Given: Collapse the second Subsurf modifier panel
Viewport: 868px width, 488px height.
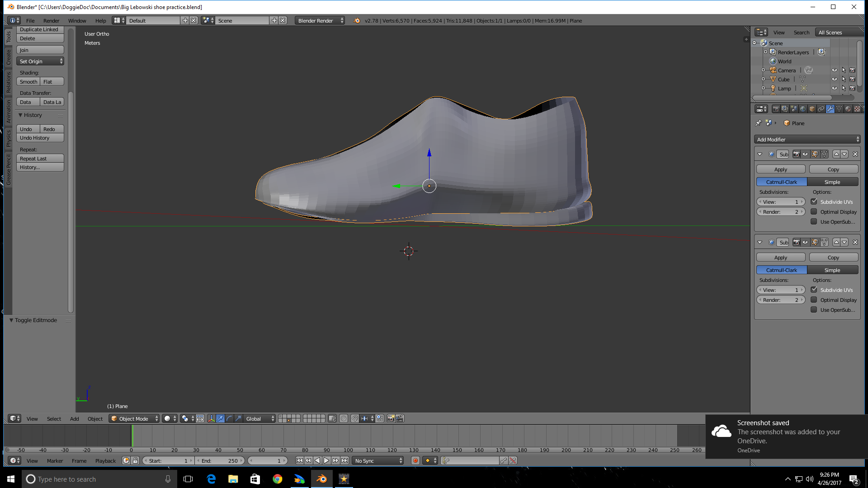Looking at the screenshot, I should [759, 242].
